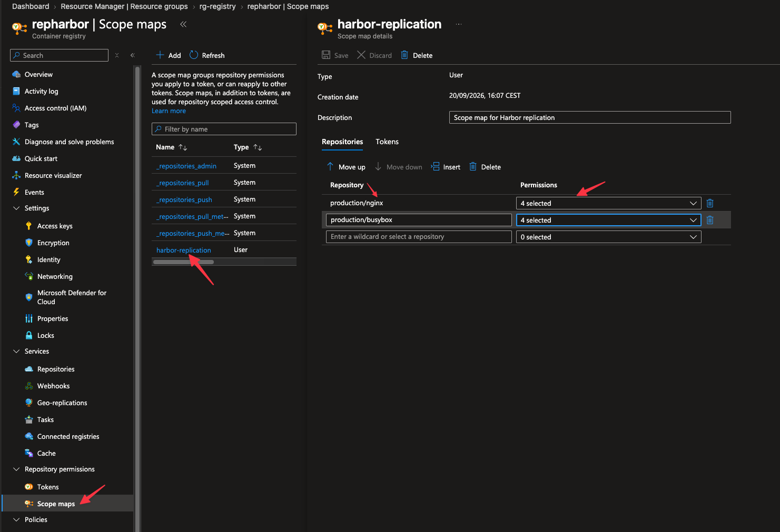Focus the sidebar Search box
The height and width of the screenshot is (532, 780).
59,55
